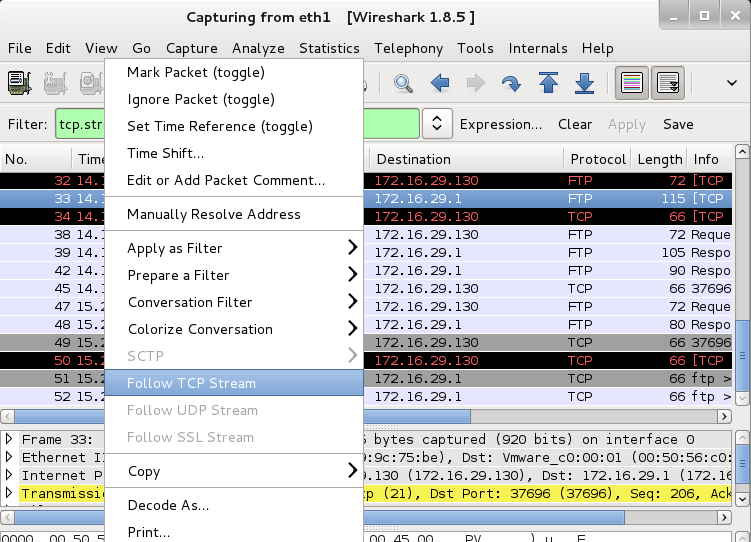Open the capture interfaces list icon
The height and width of the screenshot is (542, 751).
20,83
